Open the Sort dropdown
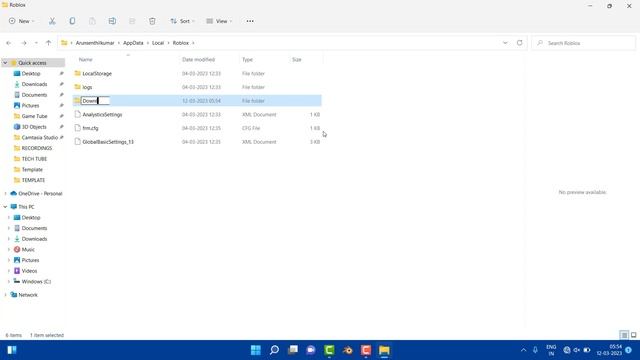The image size is (640, 360). (x=182, y=21)
